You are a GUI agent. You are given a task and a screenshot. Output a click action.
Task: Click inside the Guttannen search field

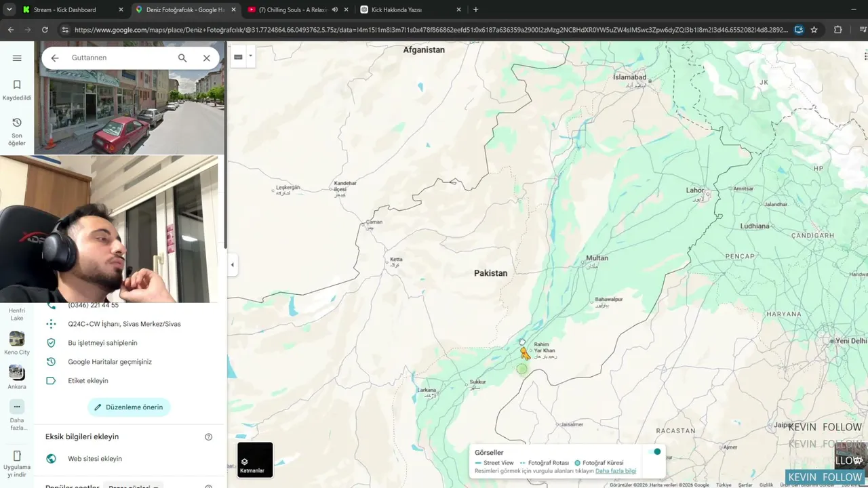119,58
